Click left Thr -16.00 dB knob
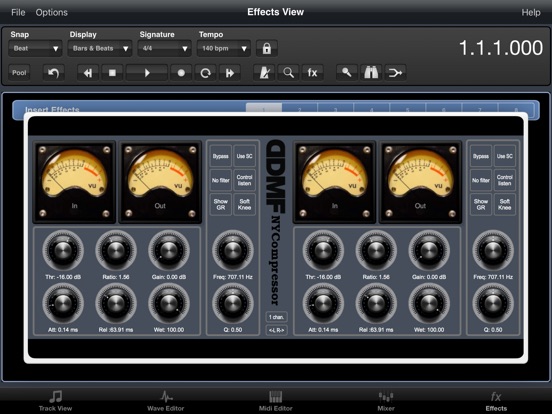 coord(63,251)
